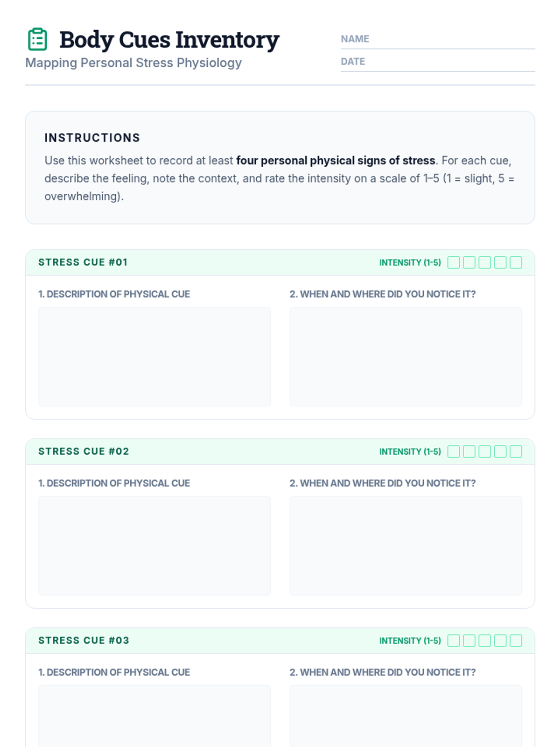Click the Instructions heading
Screen dimensions: 560x747
coord(92,138)
